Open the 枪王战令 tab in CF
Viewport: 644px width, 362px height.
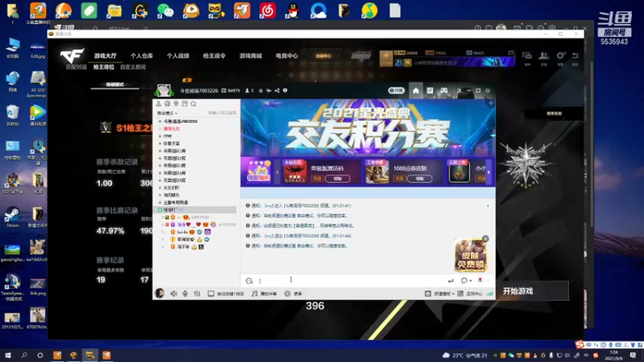[214, 56]
